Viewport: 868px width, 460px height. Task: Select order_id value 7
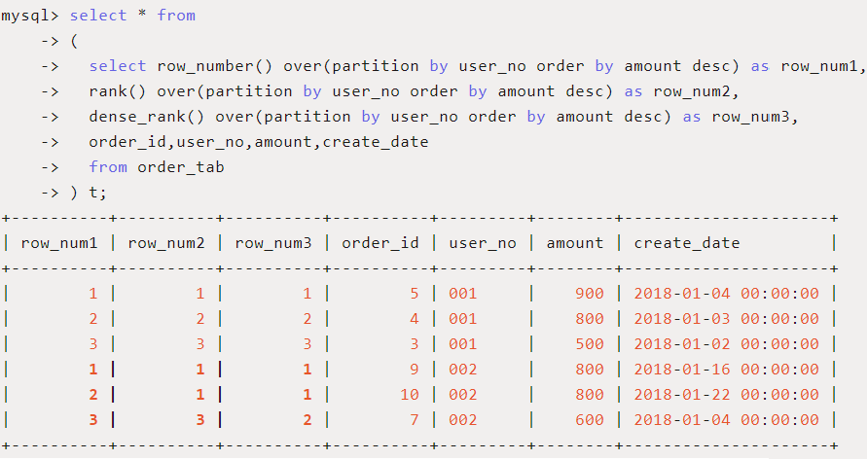click(415, 420)
